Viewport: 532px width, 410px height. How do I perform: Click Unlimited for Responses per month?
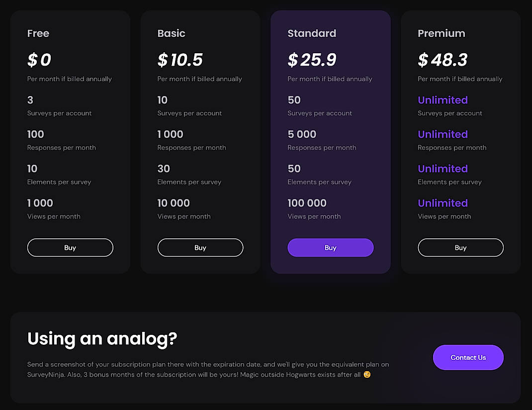(x=443, y=134)
